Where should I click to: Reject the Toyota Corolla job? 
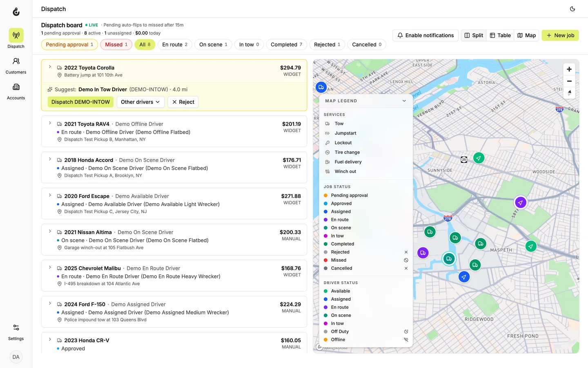[x=183, y=102]
